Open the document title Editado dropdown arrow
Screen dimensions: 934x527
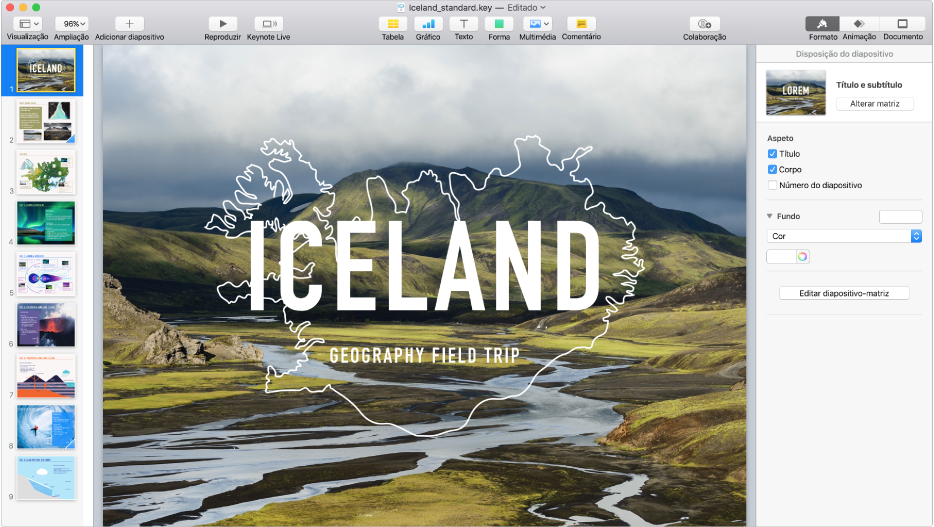click(543, 8)
